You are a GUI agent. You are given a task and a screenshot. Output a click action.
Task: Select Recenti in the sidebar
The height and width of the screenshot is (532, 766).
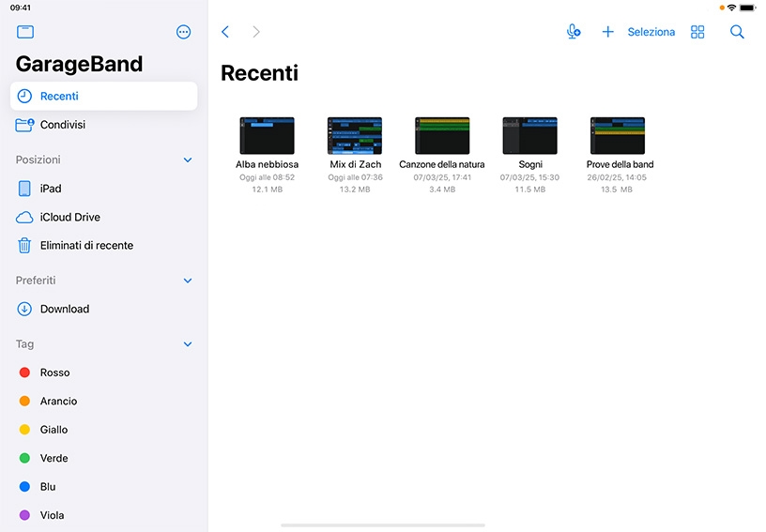(103, 96)
